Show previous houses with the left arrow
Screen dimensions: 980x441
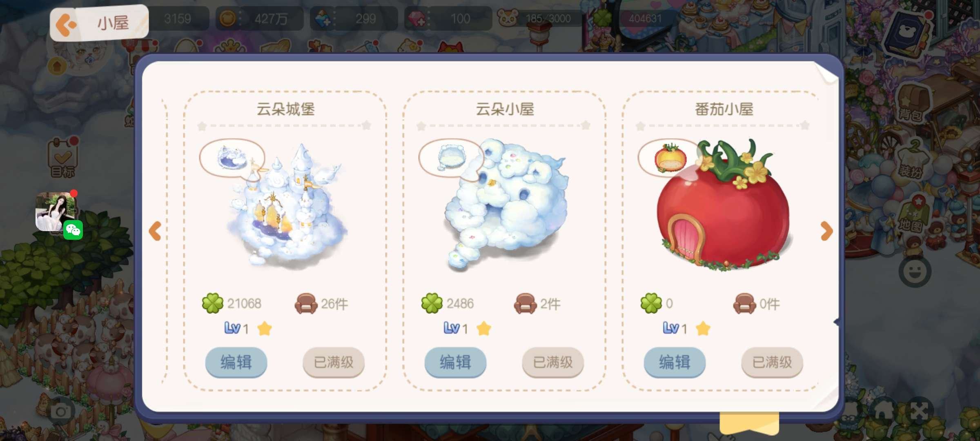(155, 231)
